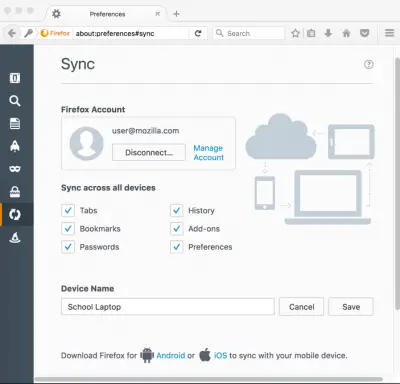Click the browser Search box

pyautogui.click(x=249, y=33)
